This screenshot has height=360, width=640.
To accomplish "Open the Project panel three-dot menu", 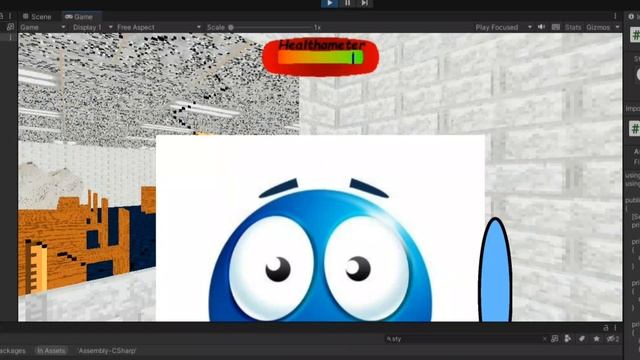I will (x=615, y=328).
